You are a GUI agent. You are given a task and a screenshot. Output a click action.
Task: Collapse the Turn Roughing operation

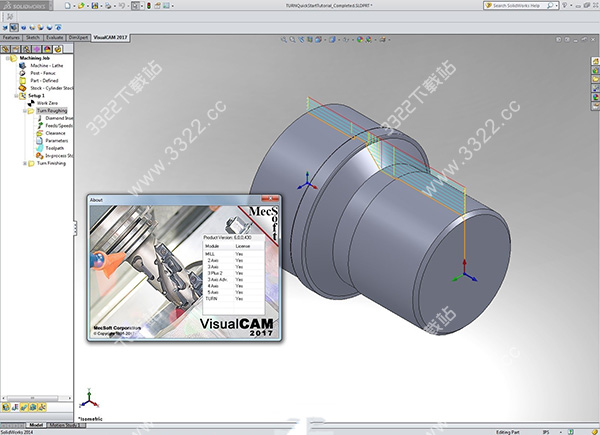pos(25,111)
